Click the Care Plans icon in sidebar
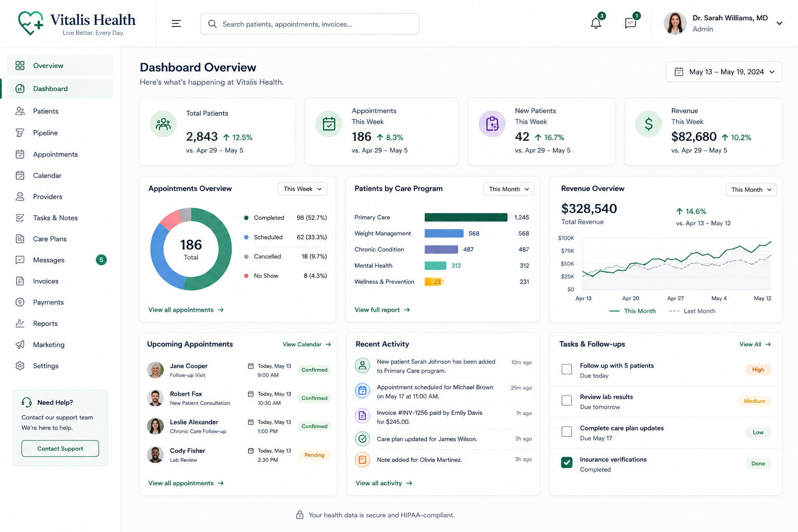Screen dimensions: 798x532 click(20, 239)
